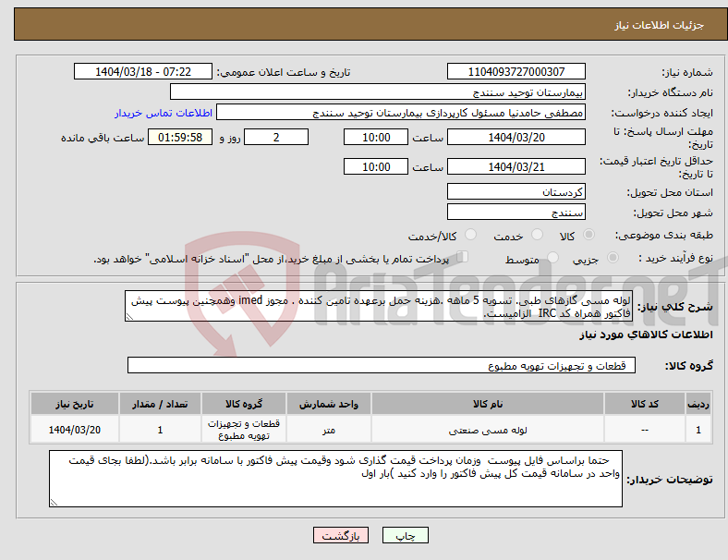Click the requester field مصطفی حامدنیا
The width and height of the screenshot is (728, 560).
click(x=401, y=113)
